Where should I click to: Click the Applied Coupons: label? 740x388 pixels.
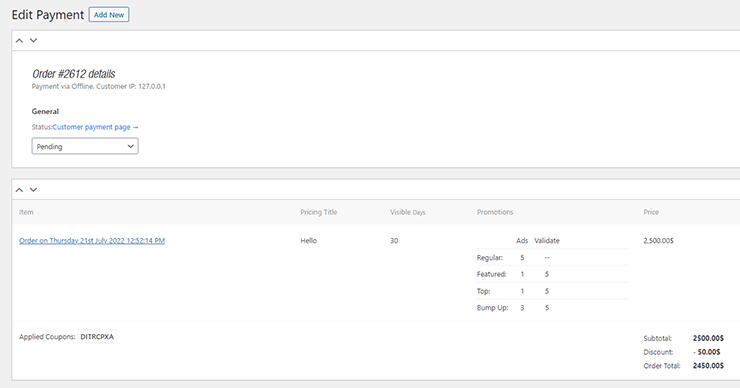(x=47, y=337)
